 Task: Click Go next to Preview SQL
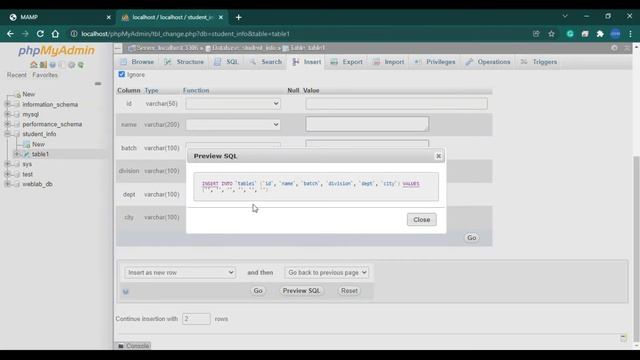(x=258, y=291)
